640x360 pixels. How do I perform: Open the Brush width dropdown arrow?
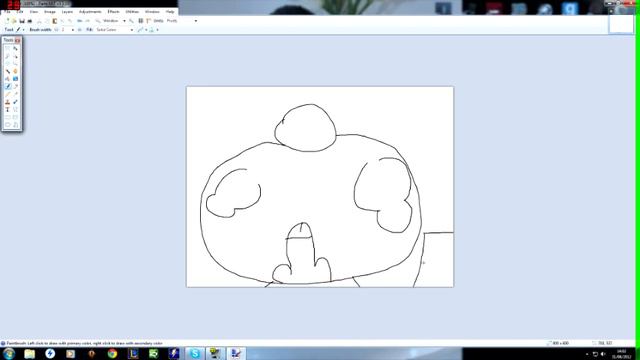[73, 30]
